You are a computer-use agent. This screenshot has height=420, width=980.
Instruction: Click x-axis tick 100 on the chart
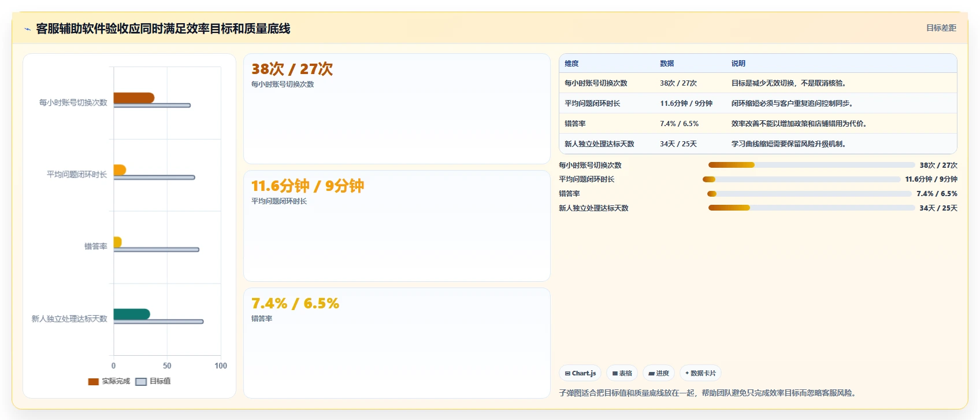[221, 366]
